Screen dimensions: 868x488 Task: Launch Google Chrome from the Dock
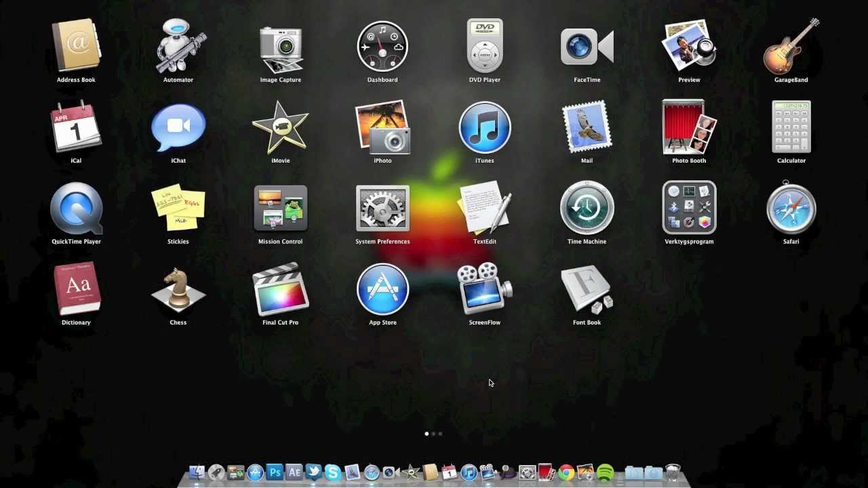[x=566, y=472]
